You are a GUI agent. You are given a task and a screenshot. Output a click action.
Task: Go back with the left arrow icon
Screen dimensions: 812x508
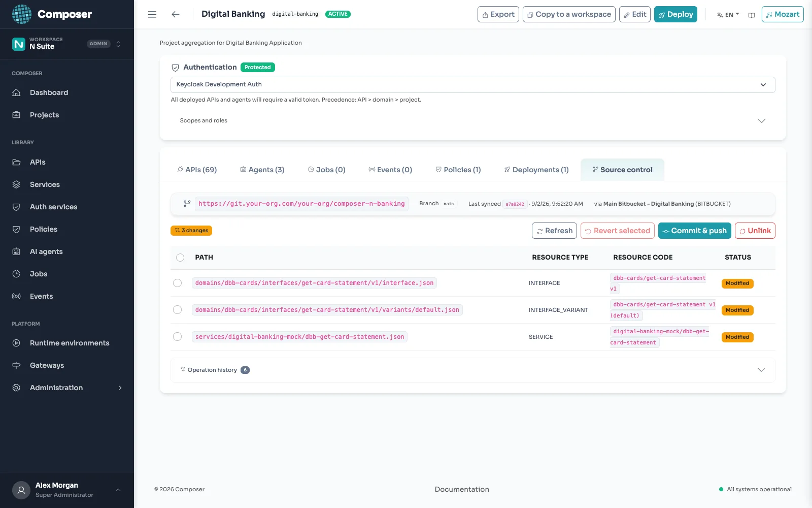(176, 14)
